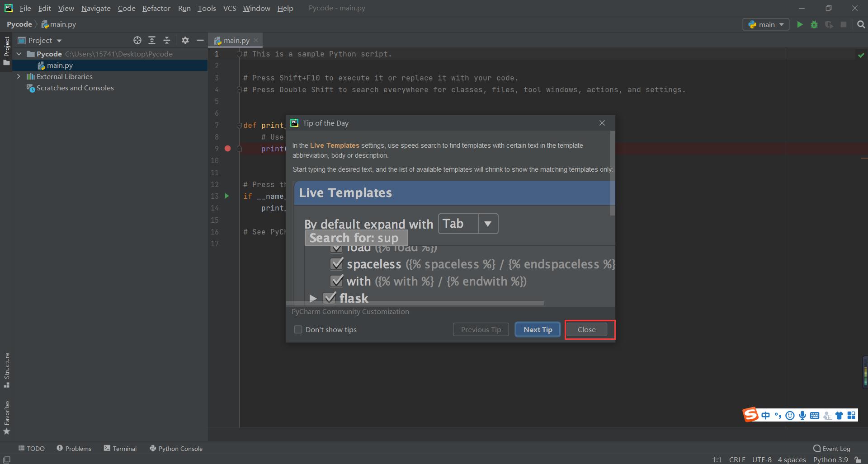Open Problems tool window
The height and width of the screenshot is (464, 868).
pyautogui.click(x=74, y=448)
